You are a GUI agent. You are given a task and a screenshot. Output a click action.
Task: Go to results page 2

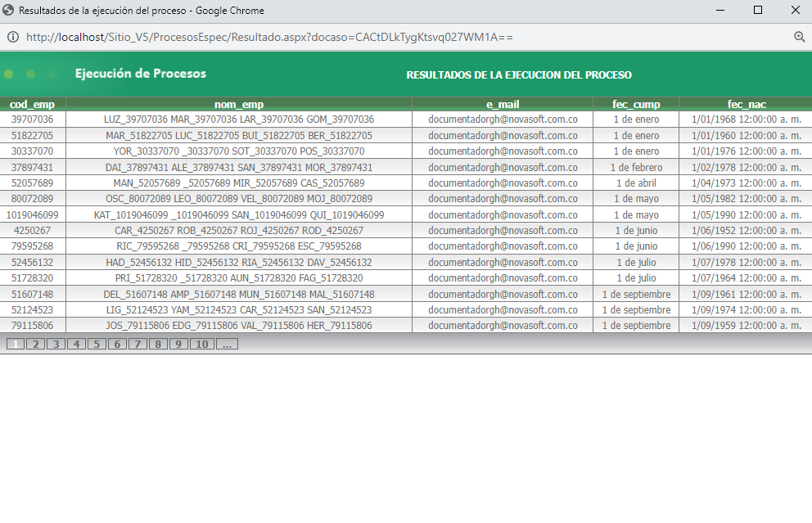[x=36, y=344]
